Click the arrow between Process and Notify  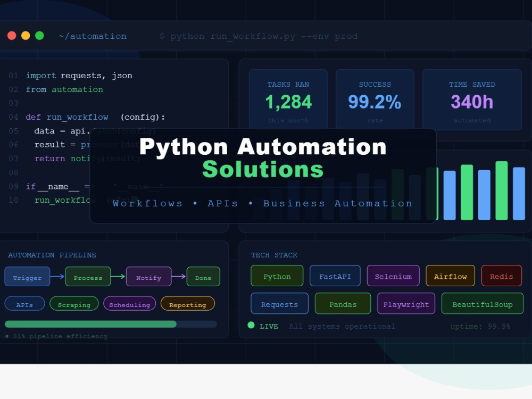click(x=118, y=277)
